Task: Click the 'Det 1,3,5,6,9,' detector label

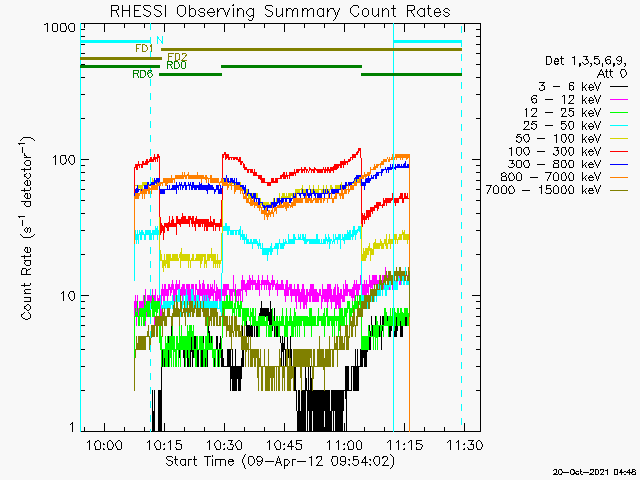Action: [586, 61]
